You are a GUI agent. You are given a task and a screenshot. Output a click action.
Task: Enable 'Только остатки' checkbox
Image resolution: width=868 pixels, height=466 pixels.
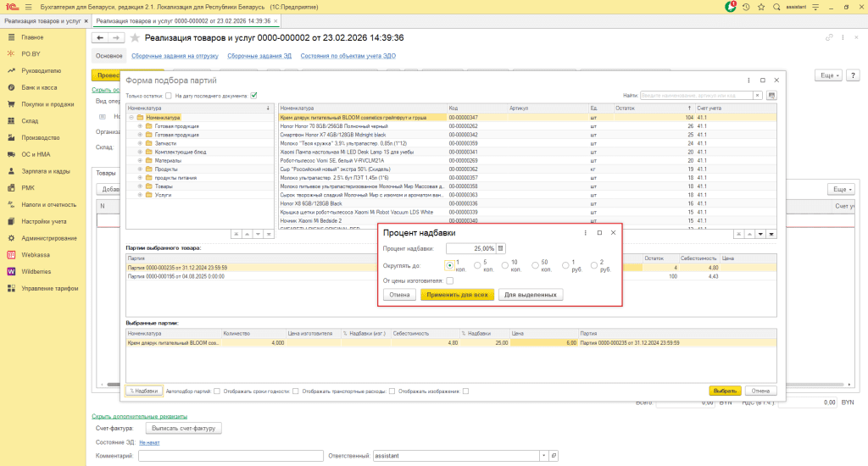pyautogui.click(x=168, y=96)
